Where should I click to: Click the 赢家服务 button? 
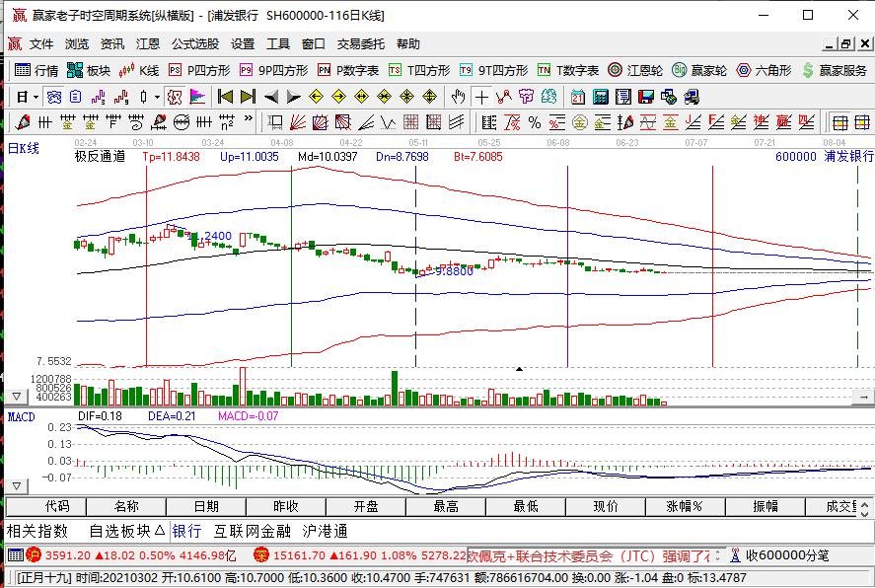(843, 70)
